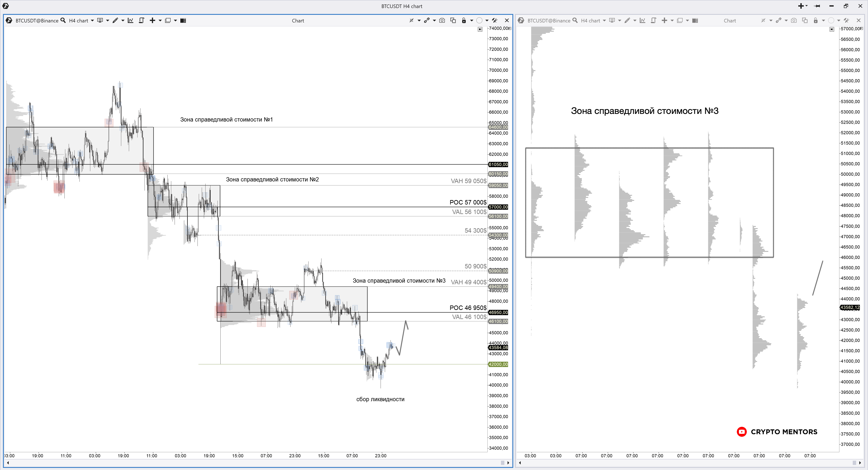Expand the H4 chart timeframe dropdown in the left chart
868x470 pixels.
pos(92,21)
